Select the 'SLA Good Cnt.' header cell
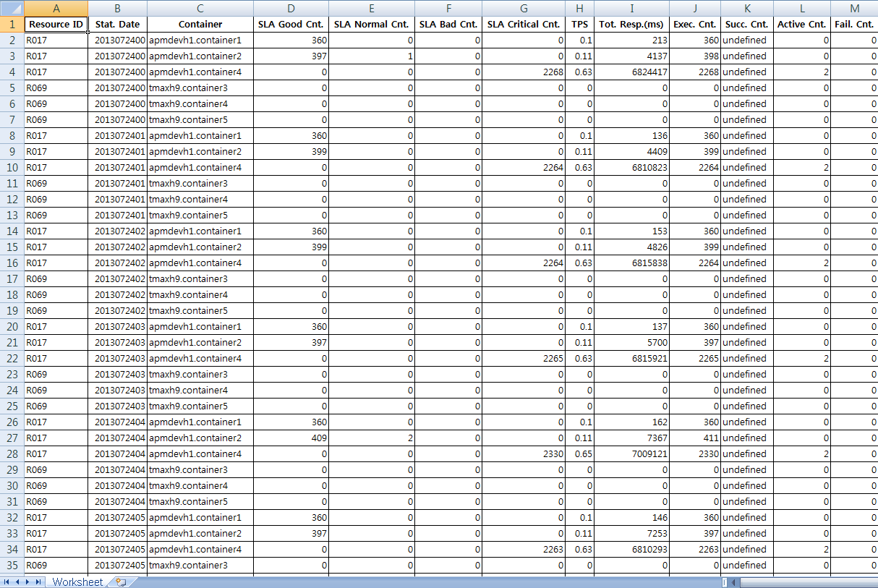Screen dimensions: 878x588 point(291,24)
